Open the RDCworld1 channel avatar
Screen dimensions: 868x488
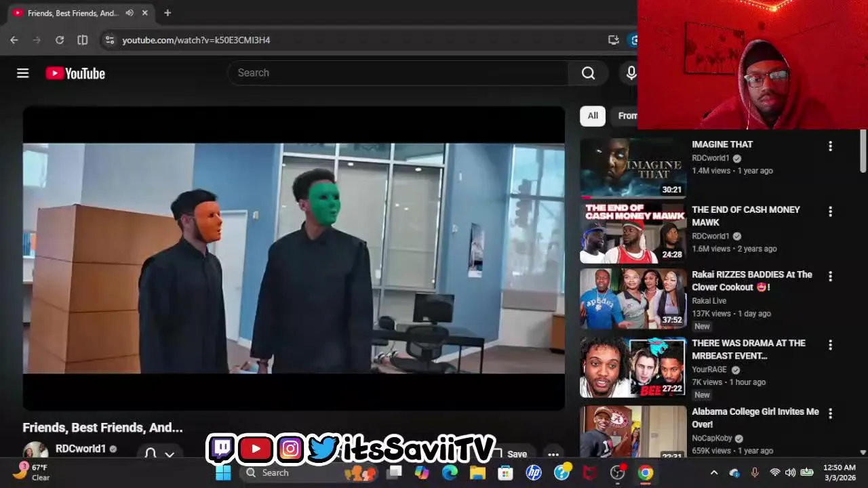(36, 451)
